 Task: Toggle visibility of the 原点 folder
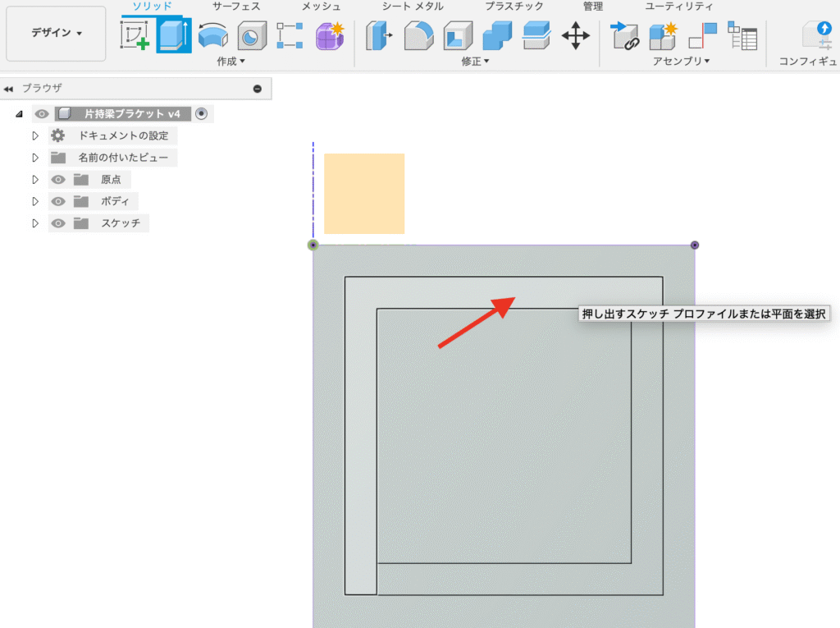point(58,180)
